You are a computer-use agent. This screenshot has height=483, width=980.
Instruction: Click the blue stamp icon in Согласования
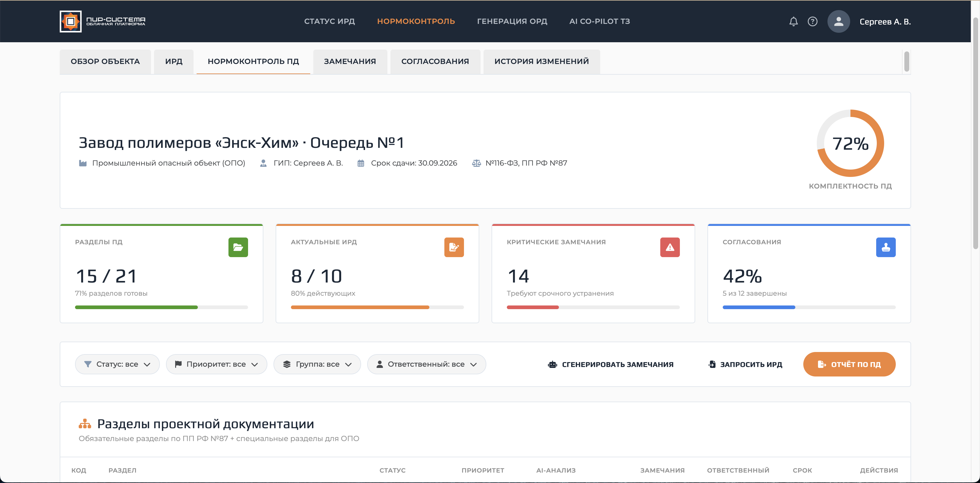coord(886,247)
